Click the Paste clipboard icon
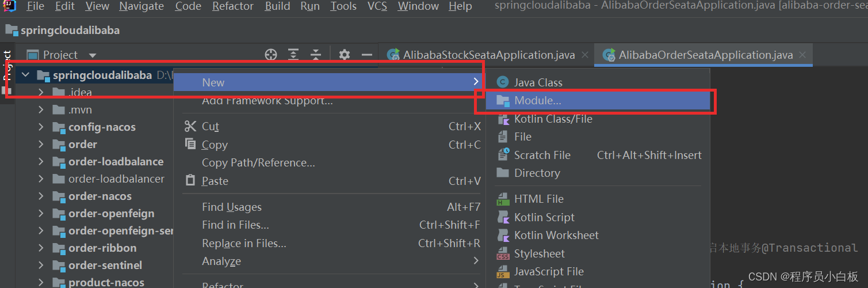The width and height of the screenshot is (868, 288). [190, 181]
